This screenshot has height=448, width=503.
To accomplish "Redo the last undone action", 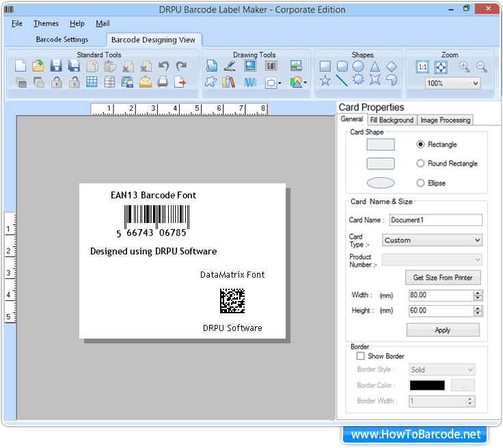I will pyautogui.click(x=181, y=66).
